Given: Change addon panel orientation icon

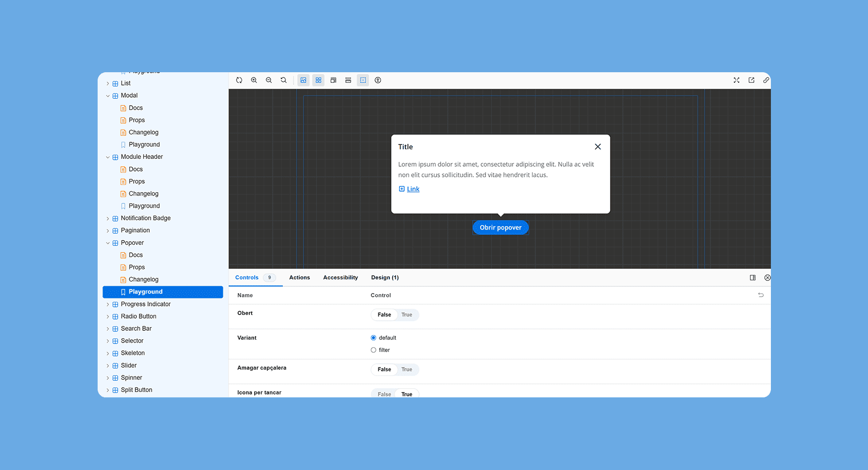Looking at the screenshot, I should tap(752, 278).
